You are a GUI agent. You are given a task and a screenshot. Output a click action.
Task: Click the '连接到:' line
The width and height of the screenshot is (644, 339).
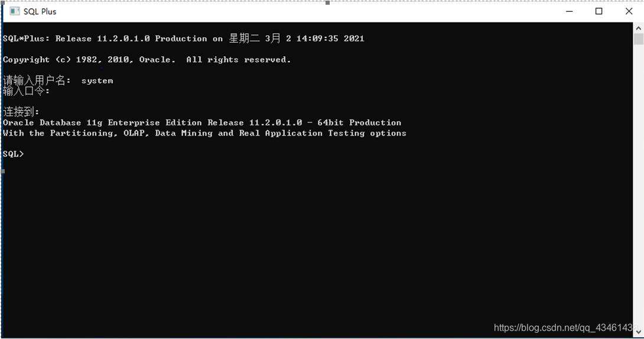[21, 111]
